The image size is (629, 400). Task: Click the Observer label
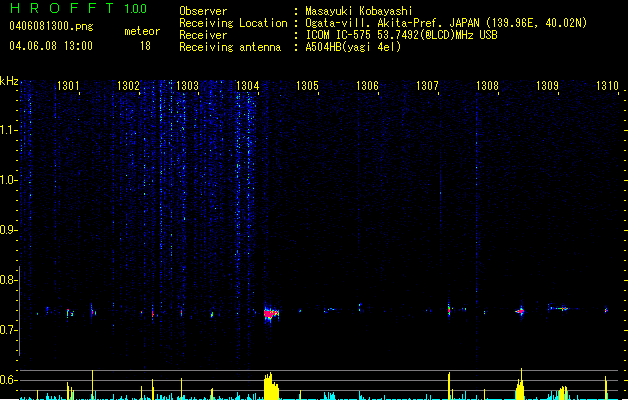(x=203, y=11)
